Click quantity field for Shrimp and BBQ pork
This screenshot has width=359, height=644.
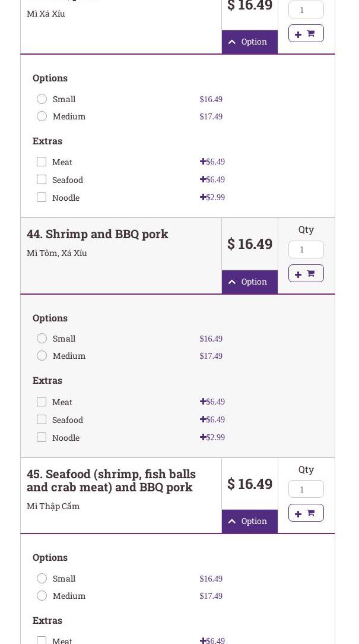(306, 250)
